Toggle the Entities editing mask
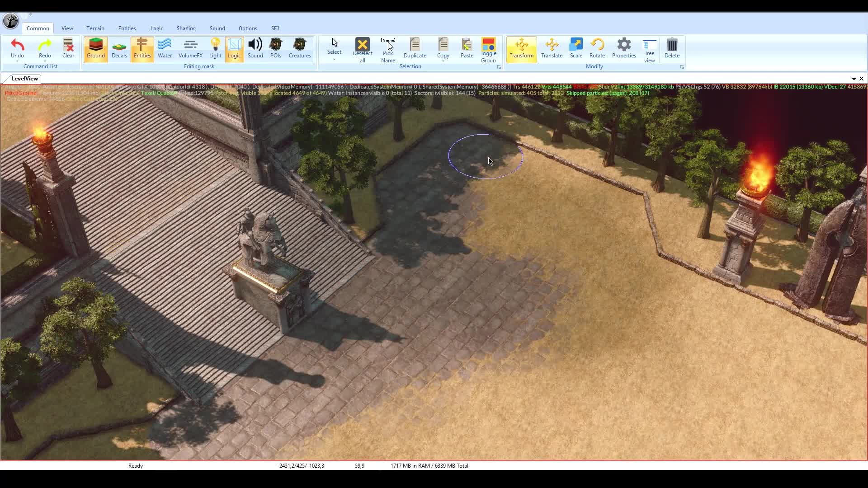Viewport: 868px width, 488px height. 142,49
